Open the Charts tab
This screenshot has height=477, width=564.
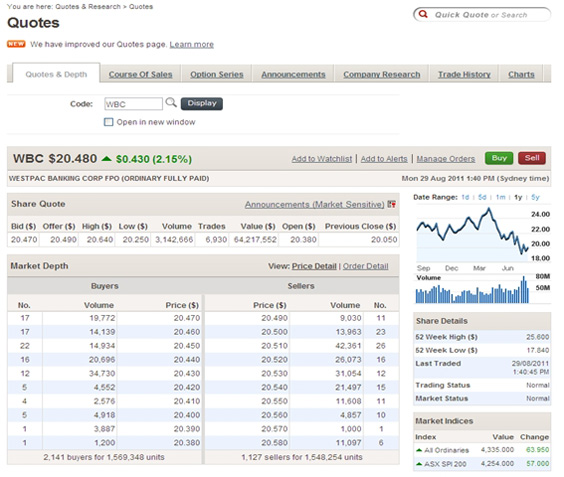point(521,74)
